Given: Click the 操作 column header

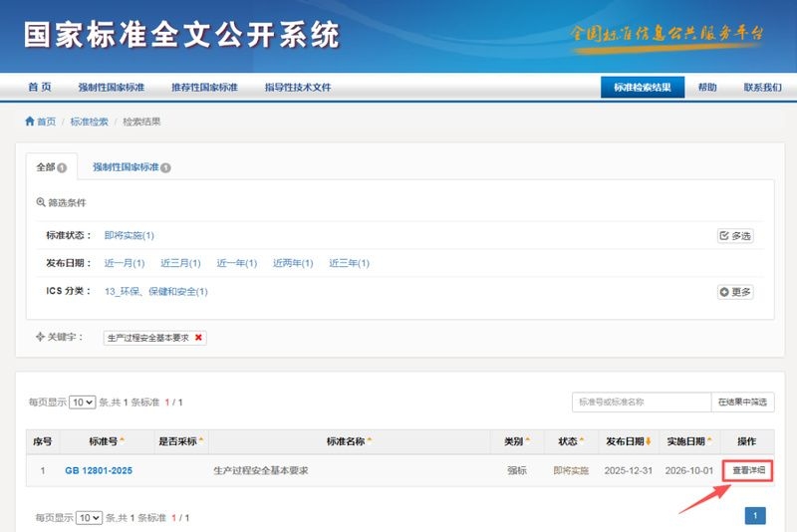Looking at the screenshot, I should click(x=746, y=441).
